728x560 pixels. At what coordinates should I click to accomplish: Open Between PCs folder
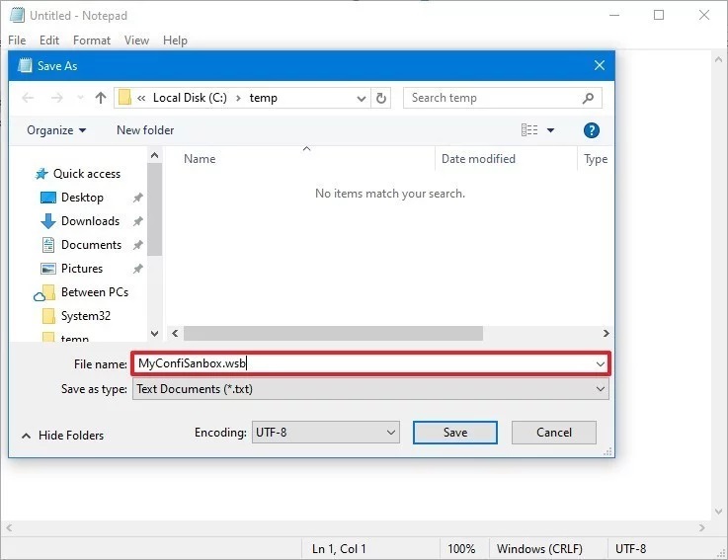coord(95,292)
